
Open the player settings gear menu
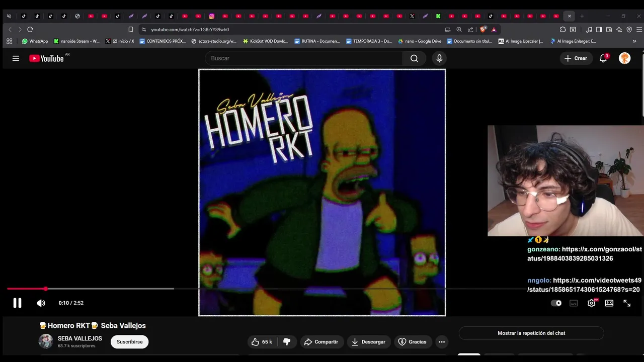pos(592,303)
